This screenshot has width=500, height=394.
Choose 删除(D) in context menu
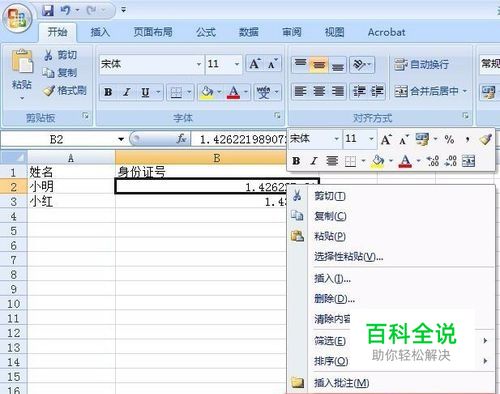[x=391, y=298]
